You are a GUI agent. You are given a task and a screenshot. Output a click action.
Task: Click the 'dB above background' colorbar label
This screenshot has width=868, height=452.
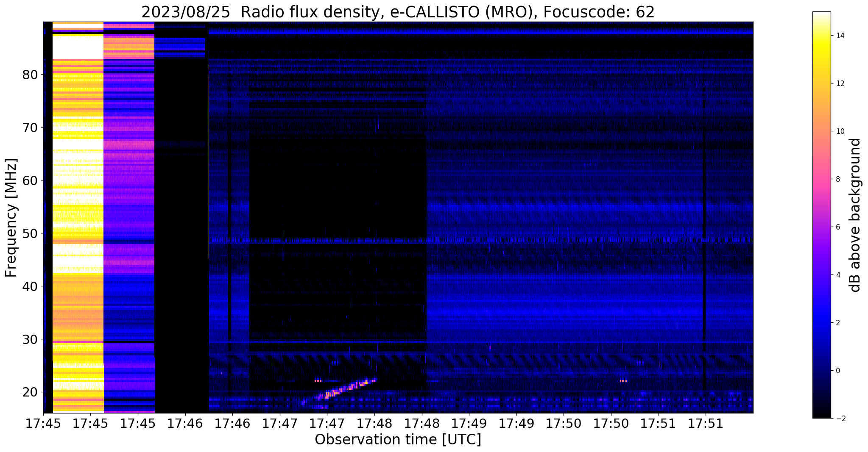point(855,215)
